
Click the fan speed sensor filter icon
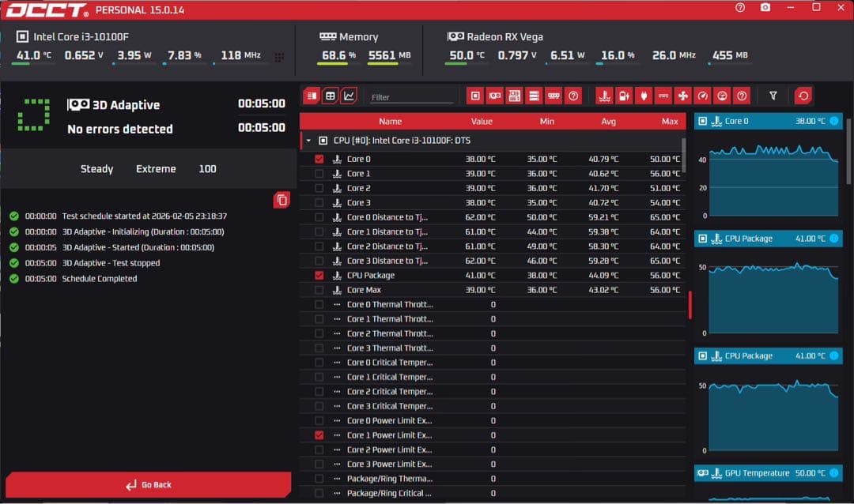tap(683, 96)
